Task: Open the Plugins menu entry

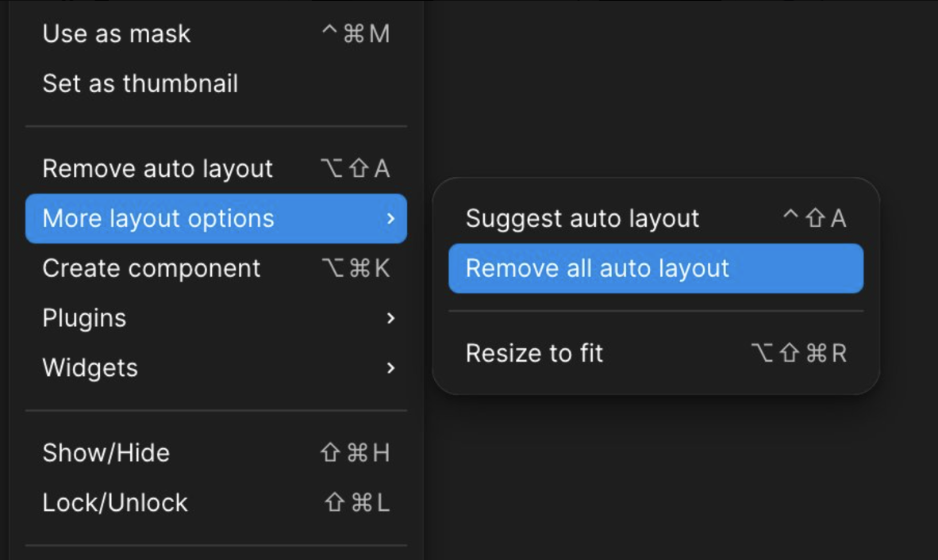Action: click(84, 318)
